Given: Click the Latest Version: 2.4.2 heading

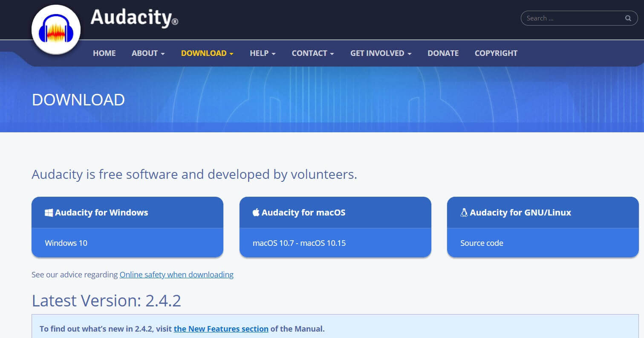Looking at the screenshot, I should click(x=107, y=300).
